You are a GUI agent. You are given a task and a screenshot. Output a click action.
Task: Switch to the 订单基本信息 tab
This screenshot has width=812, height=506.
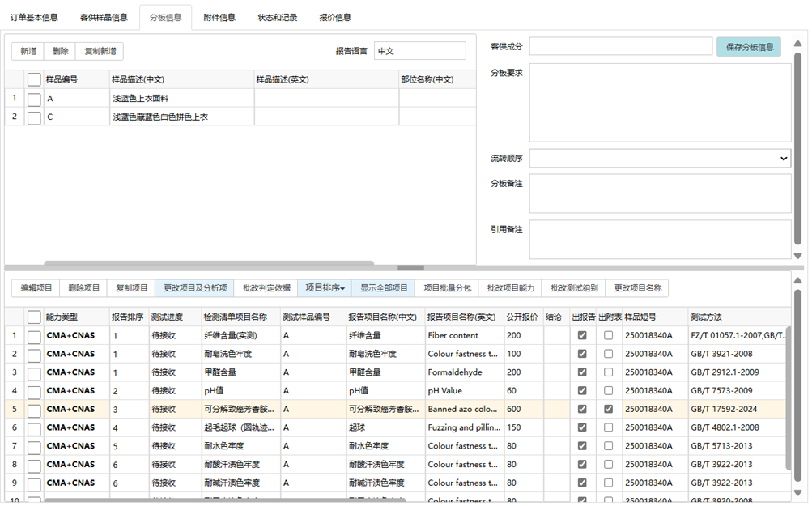coord(38,16)
